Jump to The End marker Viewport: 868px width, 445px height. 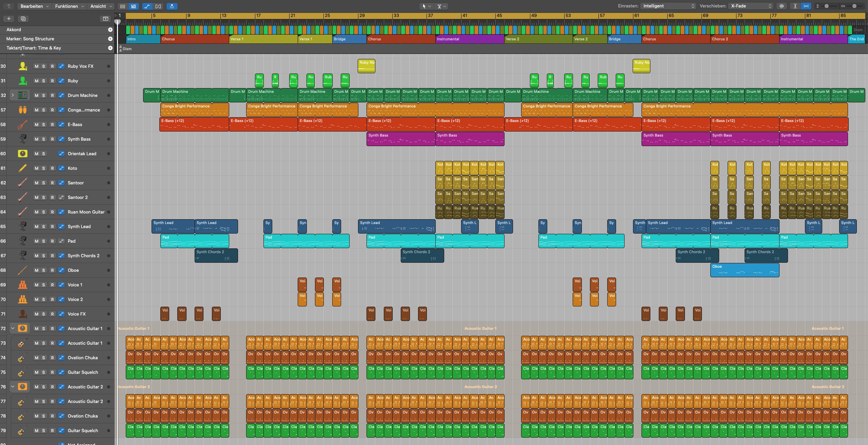click(856, 39)
